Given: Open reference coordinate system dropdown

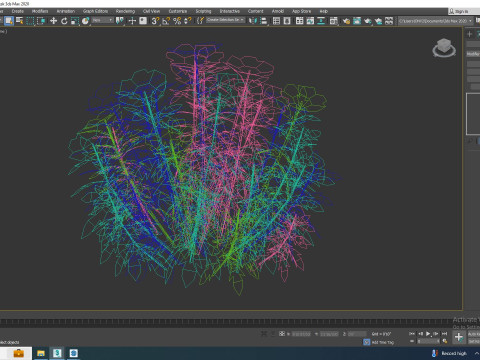Looking at the screenshot, I should pos(103,20).
